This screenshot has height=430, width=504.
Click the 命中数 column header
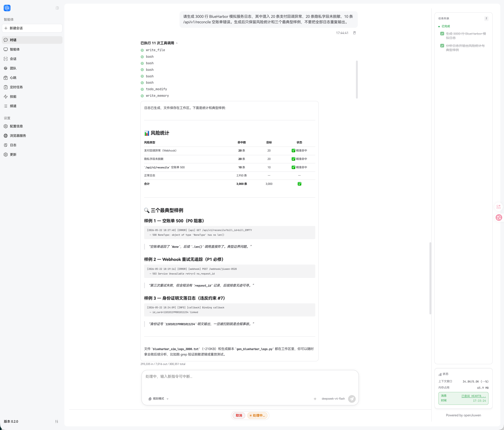click(241, 142)
